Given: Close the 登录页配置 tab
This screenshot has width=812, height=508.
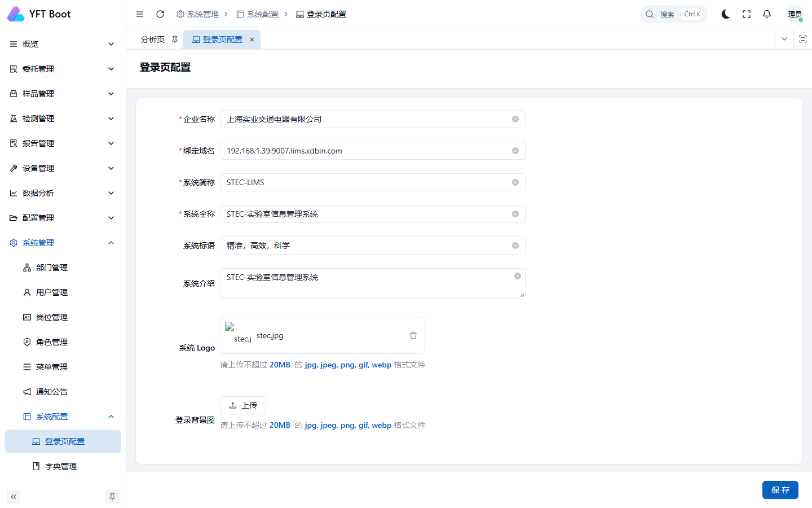Looking at the screenshot, I should coord(252,40).
